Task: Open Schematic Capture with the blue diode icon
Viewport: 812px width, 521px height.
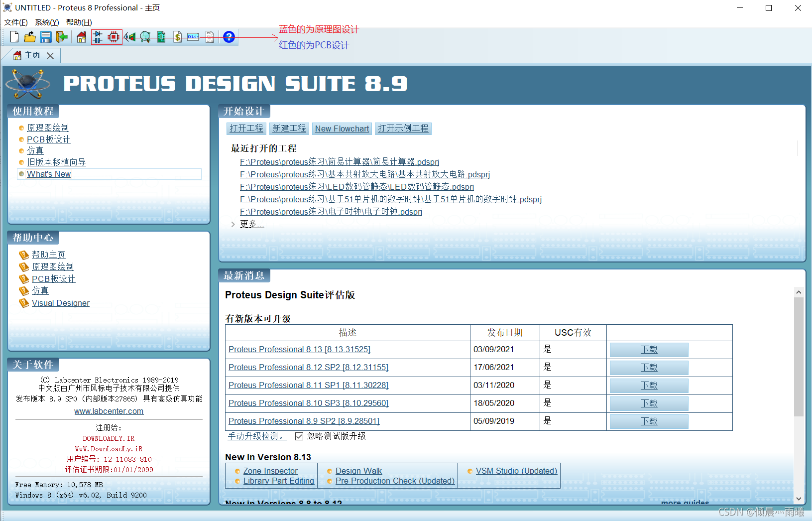Action: pyautogui.click(x=98, y=37)
